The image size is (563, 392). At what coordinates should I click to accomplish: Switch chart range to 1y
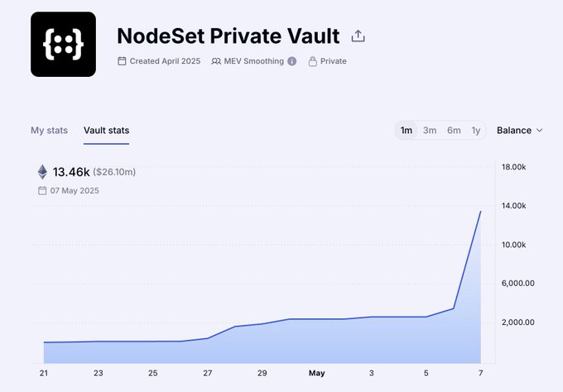pyautogui.click(x=475, y=131)
